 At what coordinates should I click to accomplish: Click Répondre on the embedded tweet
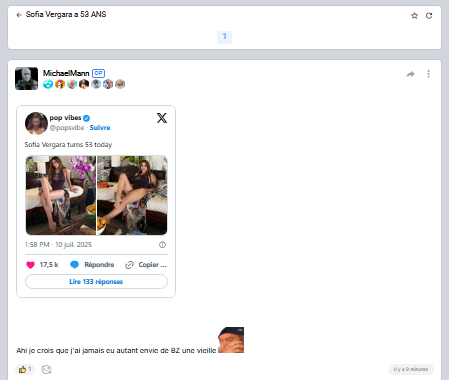[x=92, y=265]
